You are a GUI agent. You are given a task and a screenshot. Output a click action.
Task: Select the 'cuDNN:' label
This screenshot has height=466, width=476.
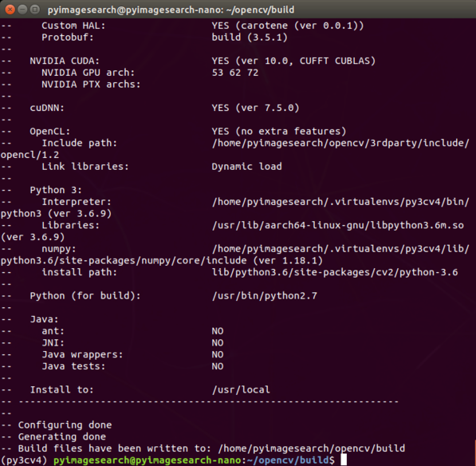[47, 108]
